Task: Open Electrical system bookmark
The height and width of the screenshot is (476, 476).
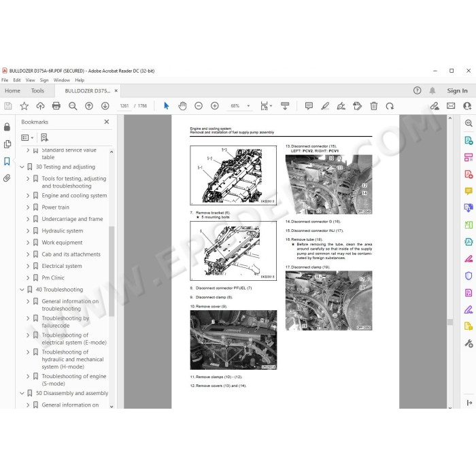Action: (62, 267)
